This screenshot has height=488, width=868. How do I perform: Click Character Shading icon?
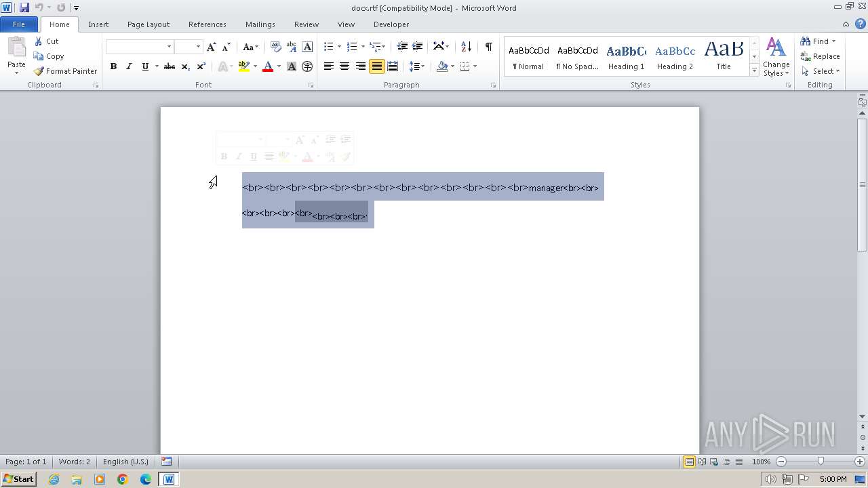point(292,66)
